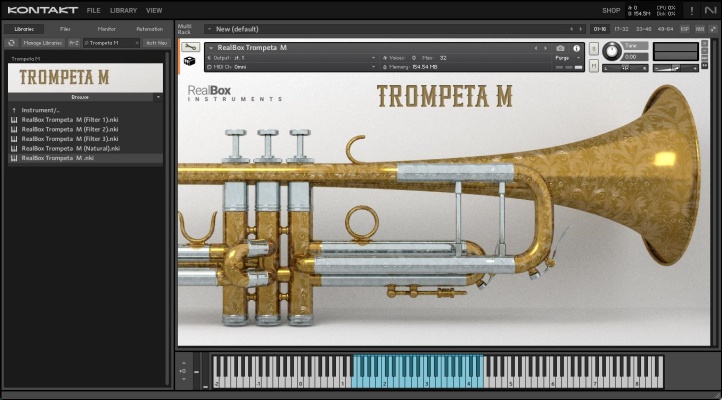
Task: Switch to the Files tab
Action: (x=65, y=29)
